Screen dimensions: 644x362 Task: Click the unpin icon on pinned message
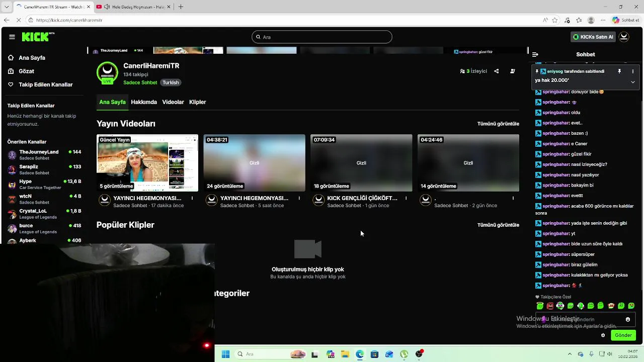[x=619, y=71]
